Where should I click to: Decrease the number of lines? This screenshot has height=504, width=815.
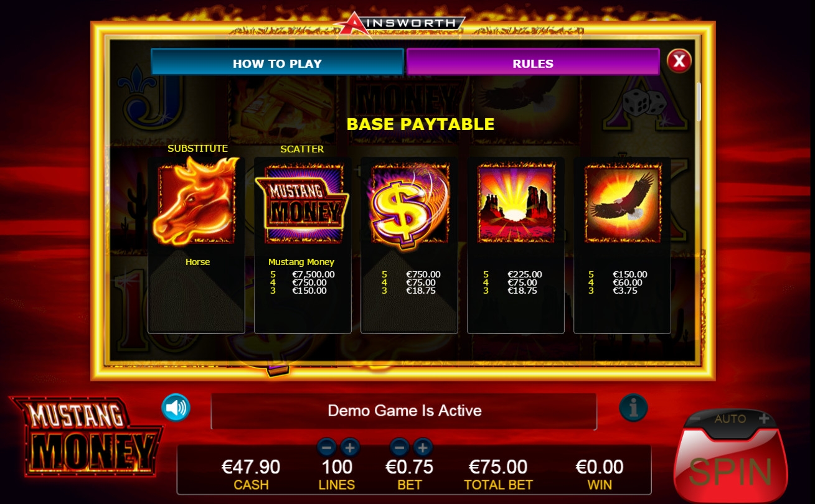pos(327,447)
